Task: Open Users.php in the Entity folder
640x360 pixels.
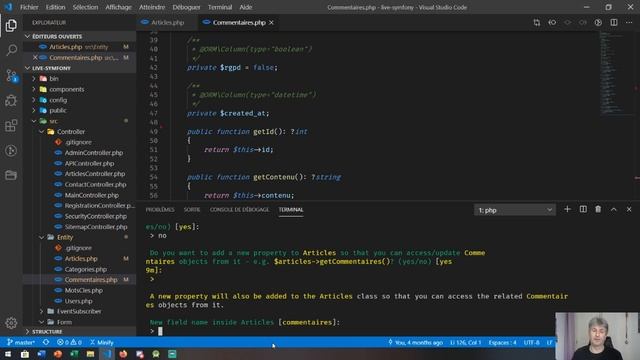Action: 78,301
